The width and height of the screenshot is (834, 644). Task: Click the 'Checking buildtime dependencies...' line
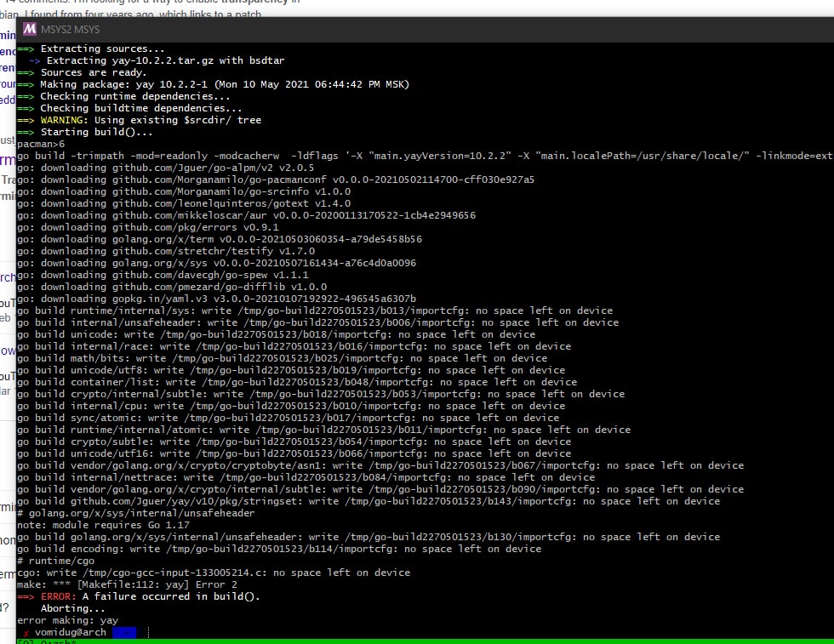tap(129, 108)
